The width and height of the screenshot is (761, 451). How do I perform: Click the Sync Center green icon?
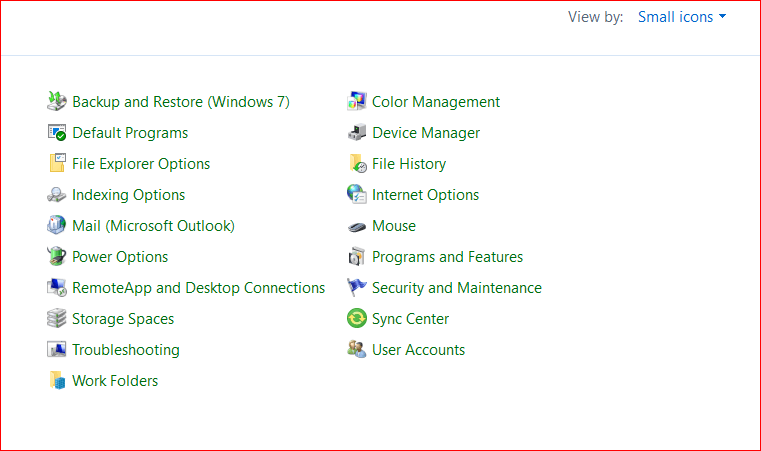click(357, 319)
